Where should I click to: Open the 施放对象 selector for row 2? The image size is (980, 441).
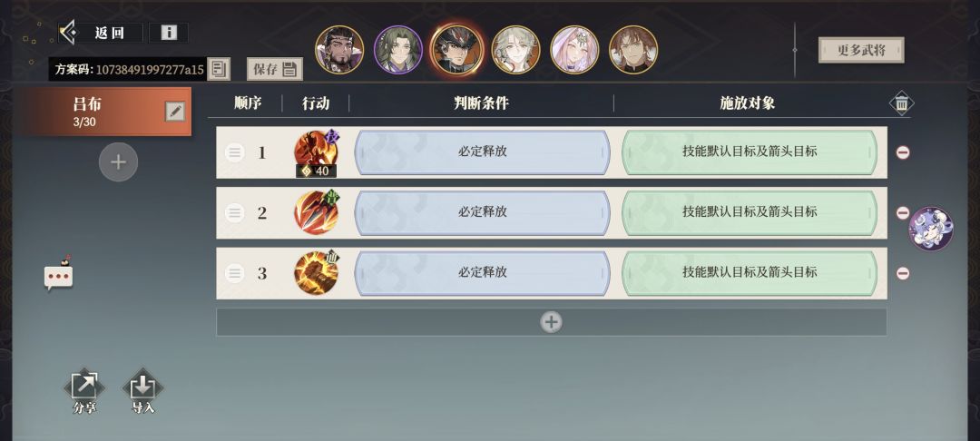coord(750,212)
